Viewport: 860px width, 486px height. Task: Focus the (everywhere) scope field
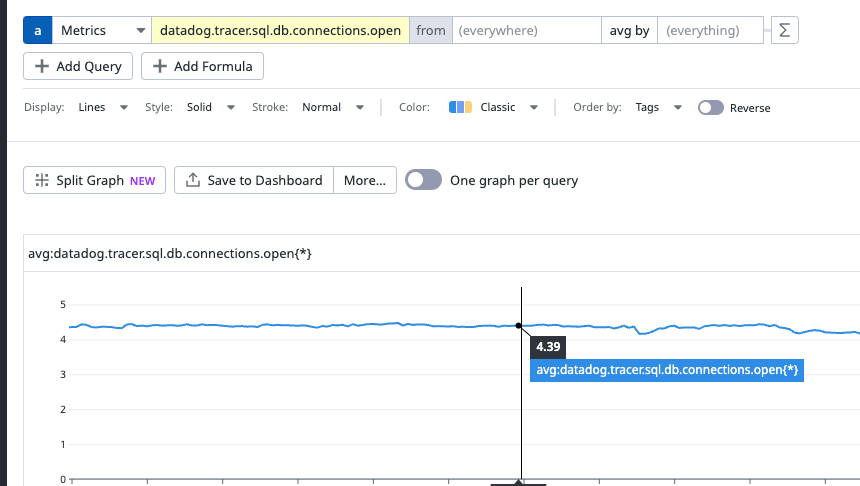tap(527, 30)
